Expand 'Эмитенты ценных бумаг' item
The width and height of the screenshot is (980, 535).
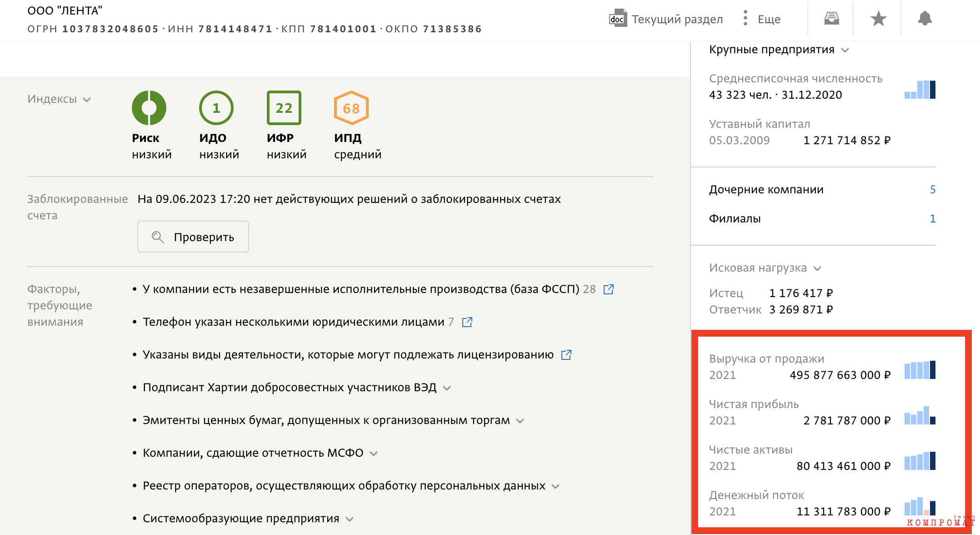click(520, 421)
